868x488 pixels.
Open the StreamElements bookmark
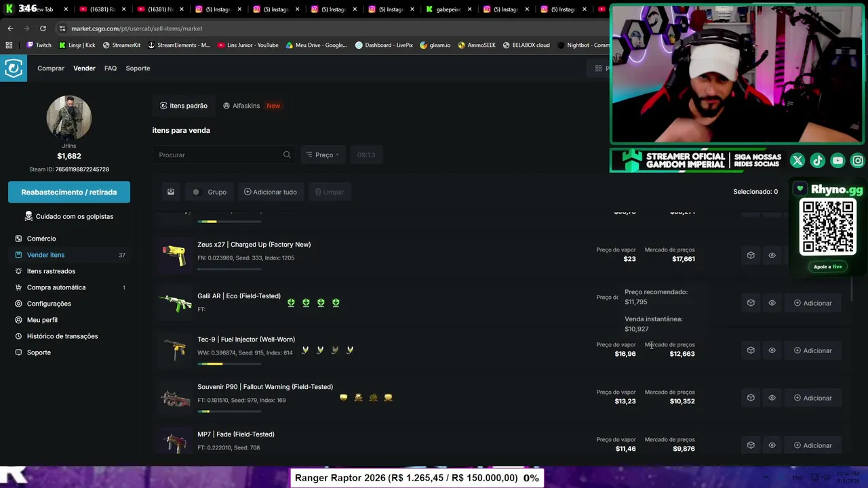(179, 45)
